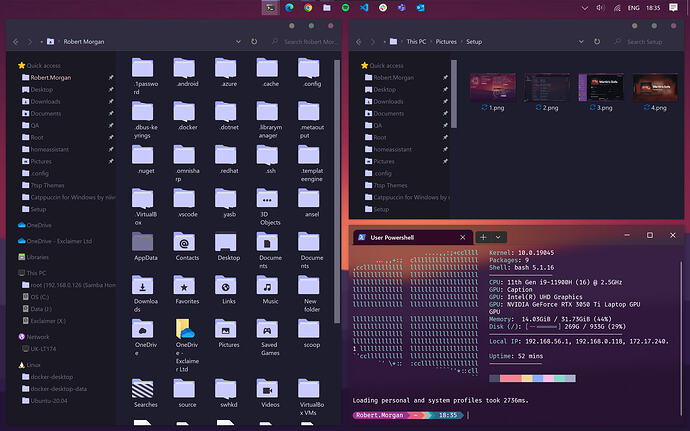Open Microsoft Edge from the taskbar
Viewport: 690px width, 431px height.
click(289, 7)
